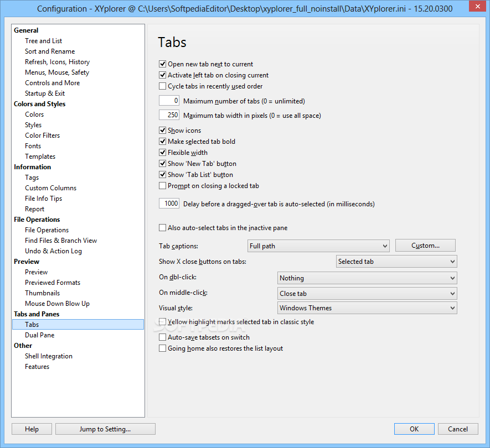
Task: Select 'Refresh, Icons, History' category
Action: [x=57, y=62]
